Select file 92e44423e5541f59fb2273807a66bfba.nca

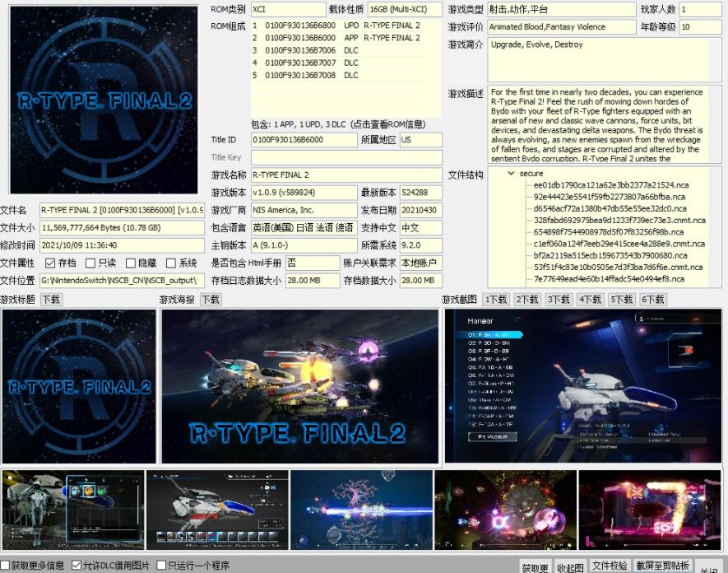(610, 197)
